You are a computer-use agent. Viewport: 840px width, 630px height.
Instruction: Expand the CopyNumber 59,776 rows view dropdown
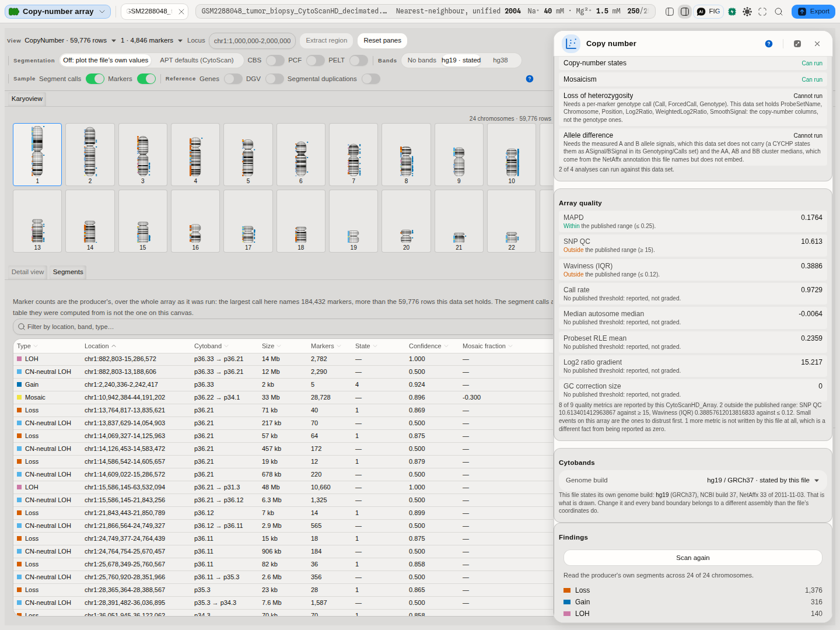[70, 41]
